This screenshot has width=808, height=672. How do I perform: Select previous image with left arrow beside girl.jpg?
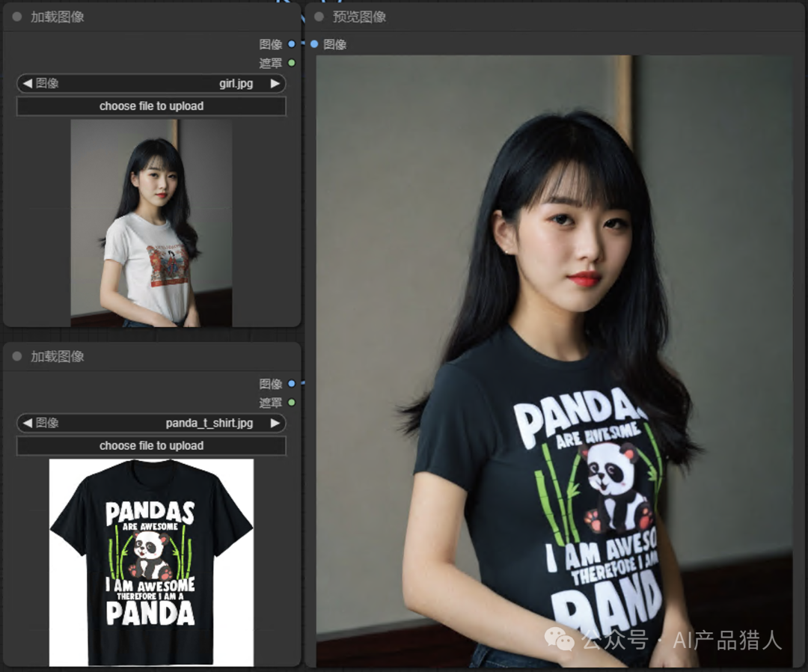tap(28, 83)
